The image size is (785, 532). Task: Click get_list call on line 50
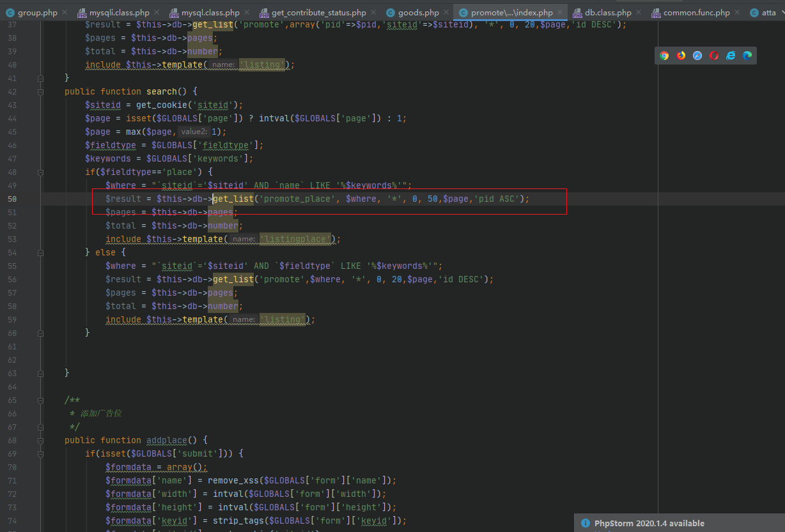pos(233,199)
